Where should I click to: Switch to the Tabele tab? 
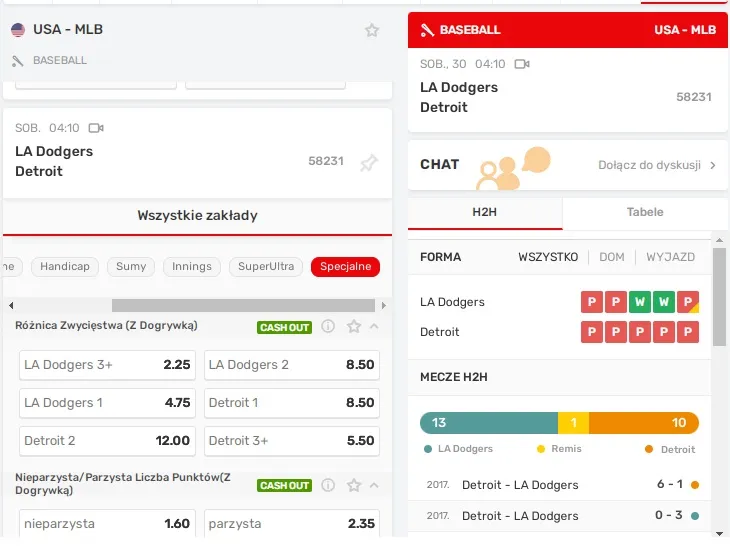[645, 212]
